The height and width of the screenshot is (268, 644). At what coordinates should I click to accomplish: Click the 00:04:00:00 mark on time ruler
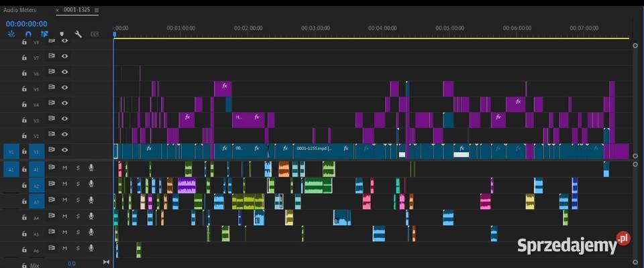coord(382,29)
